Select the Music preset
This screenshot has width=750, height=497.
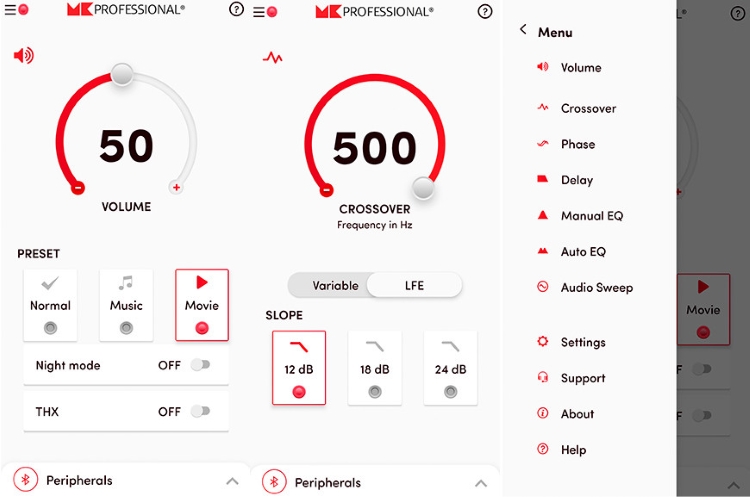tap(126, 303)
